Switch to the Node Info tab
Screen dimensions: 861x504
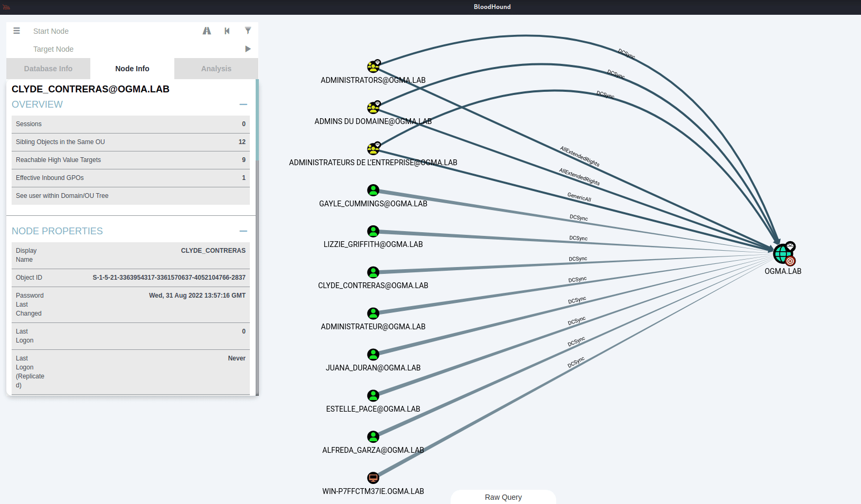coord(132,69)
